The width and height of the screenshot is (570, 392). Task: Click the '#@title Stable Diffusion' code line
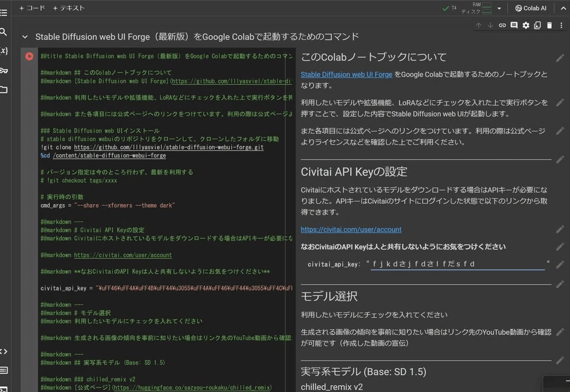click(x=166, y=56)
